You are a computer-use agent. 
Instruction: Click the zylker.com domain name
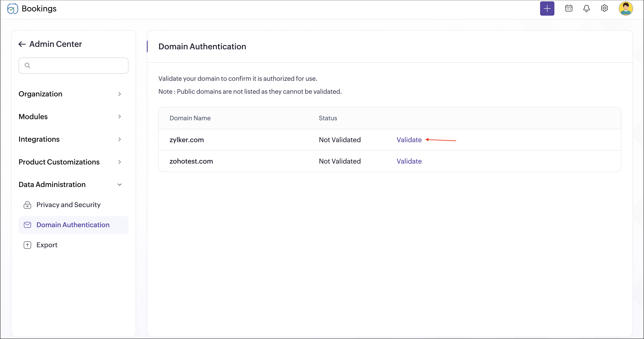pos(187,140)
